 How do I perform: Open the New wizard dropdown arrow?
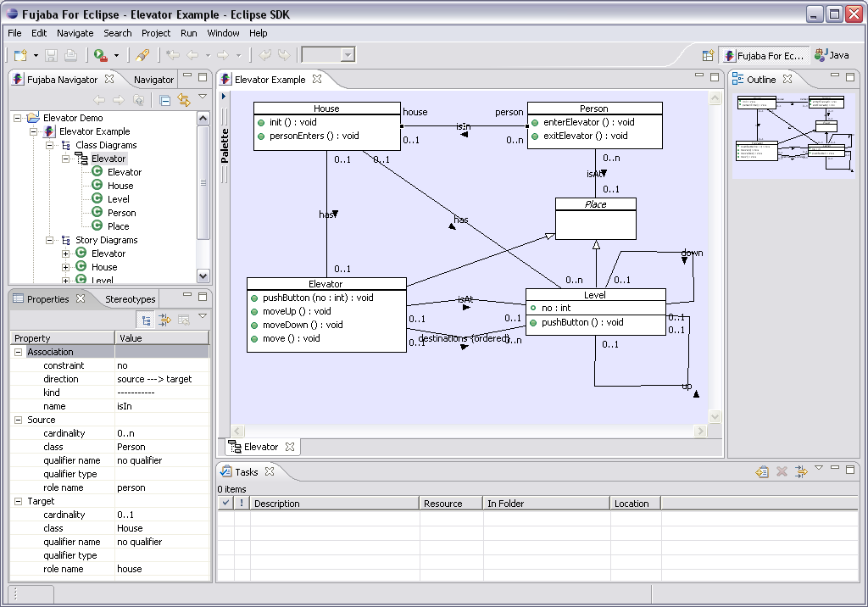click(36, 55)
